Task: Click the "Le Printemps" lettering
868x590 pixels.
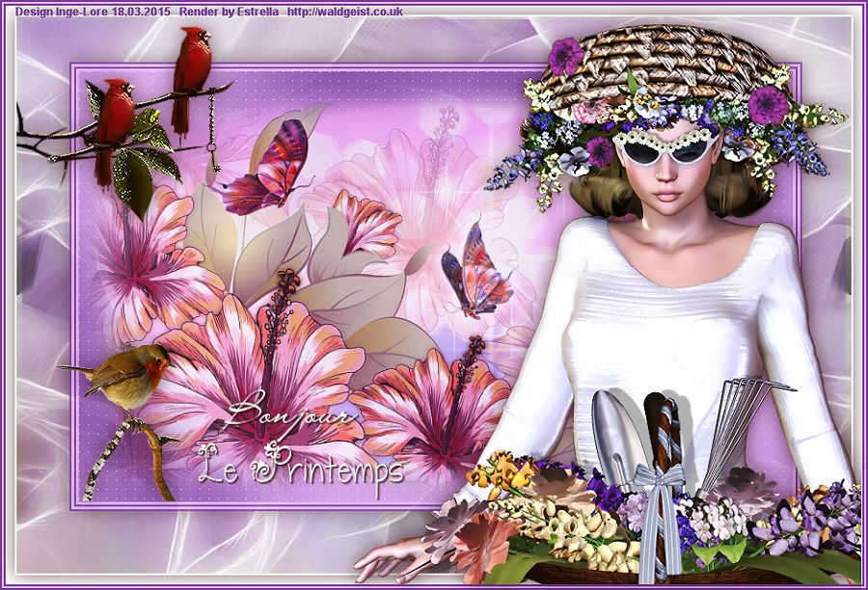Action: point(301,468)
